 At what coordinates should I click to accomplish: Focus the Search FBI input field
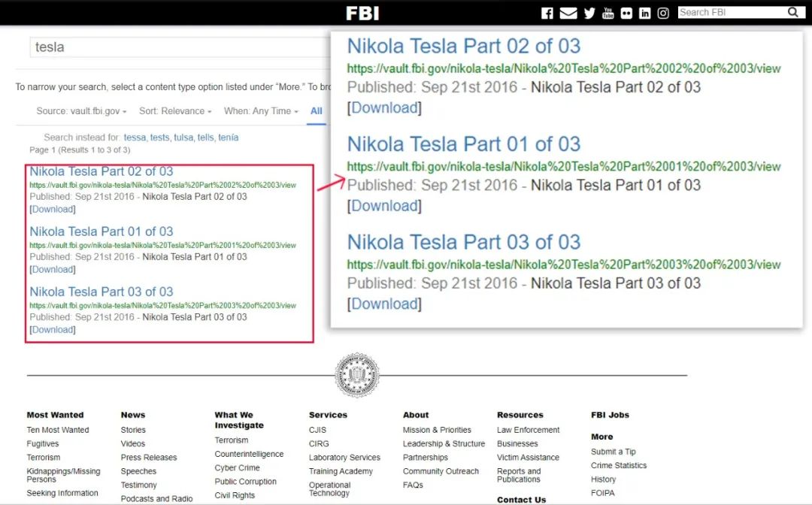[x=732, y=12]
